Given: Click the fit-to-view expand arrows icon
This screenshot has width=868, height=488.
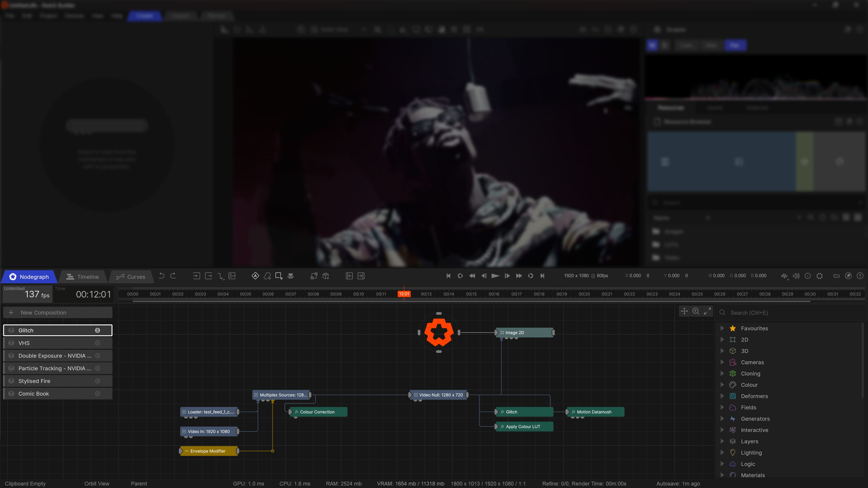Looking at the screenshot, I should point(707,311).
